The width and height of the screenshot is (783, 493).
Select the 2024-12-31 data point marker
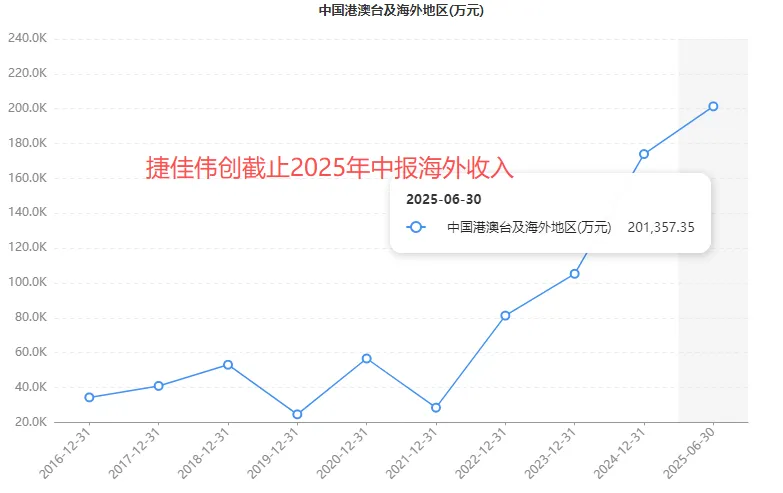point(644,154)
